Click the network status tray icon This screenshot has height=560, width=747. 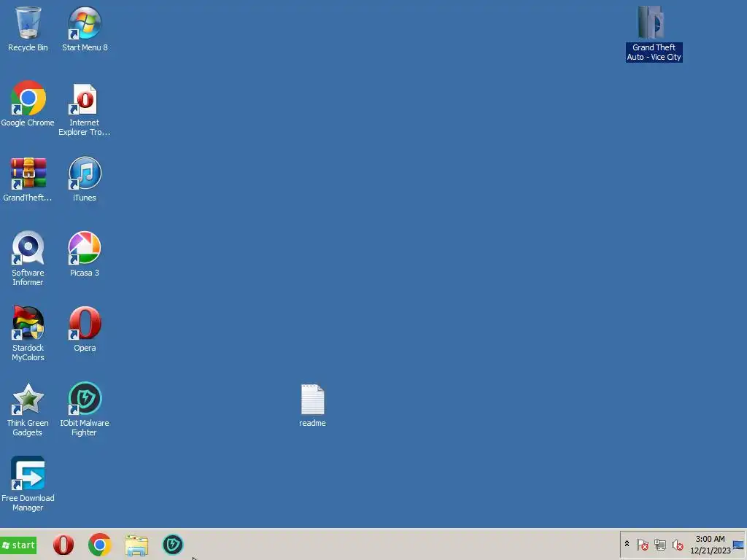tap(659, 544)
